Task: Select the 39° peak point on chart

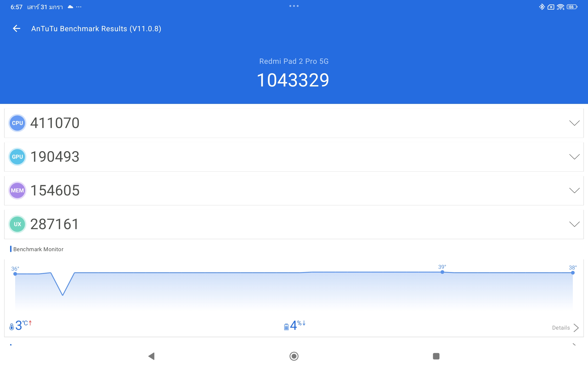Action: coord(442,272)
